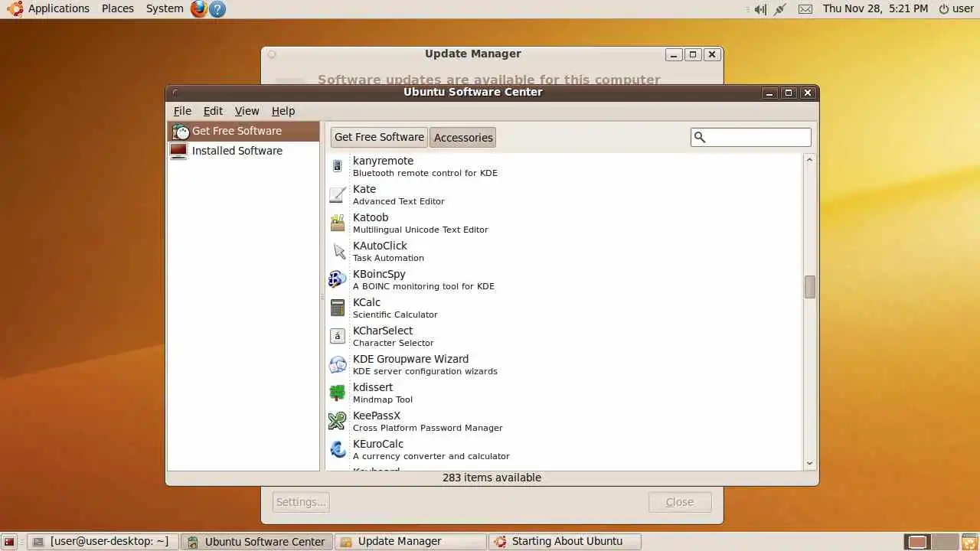The image size is (980, 551).
Task: Click the Get Free Software breadcrumb button
Action: [x=379, y=137]
